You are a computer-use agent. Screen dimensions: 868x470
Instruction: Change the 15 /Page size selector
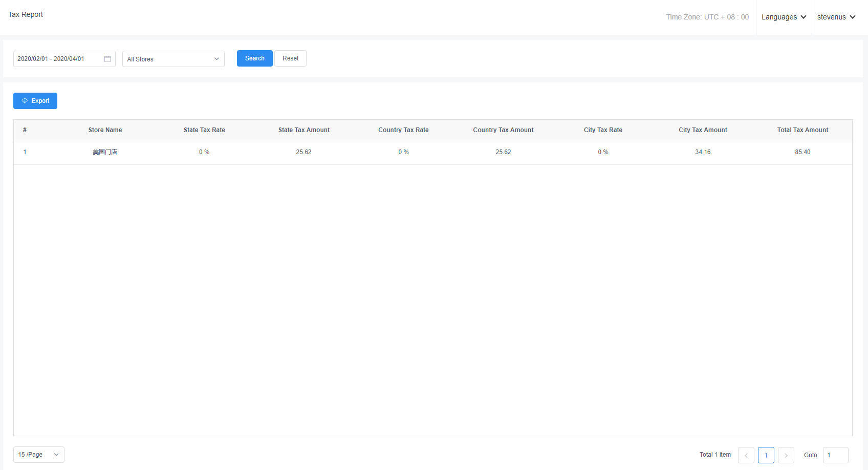click(x=38, y=455)
